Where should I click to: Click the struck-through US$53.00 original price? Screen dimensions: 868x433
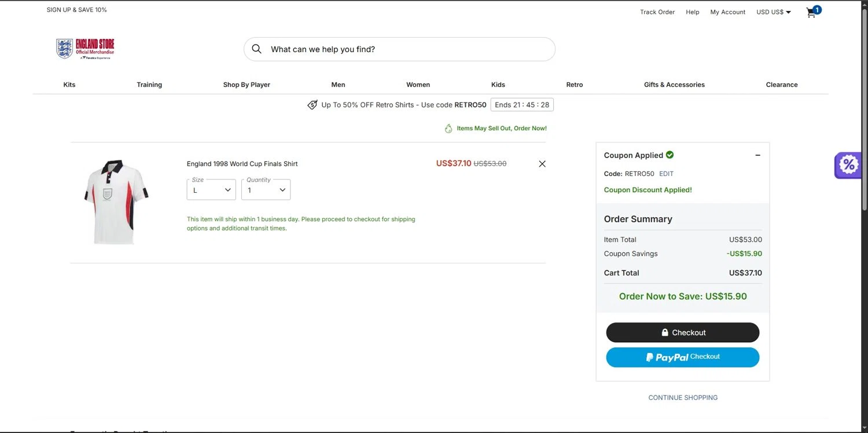[x=490, y=164]
